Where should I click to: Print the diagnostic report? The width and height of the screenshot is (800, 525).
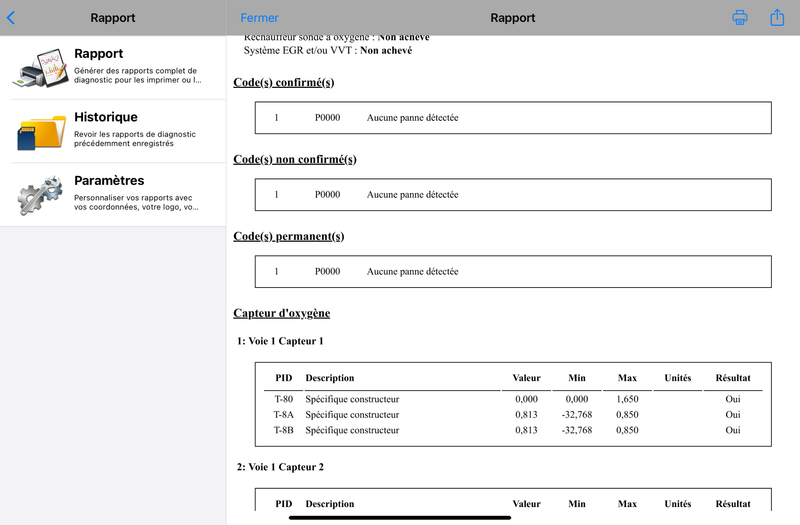click(x=740, y=18)
